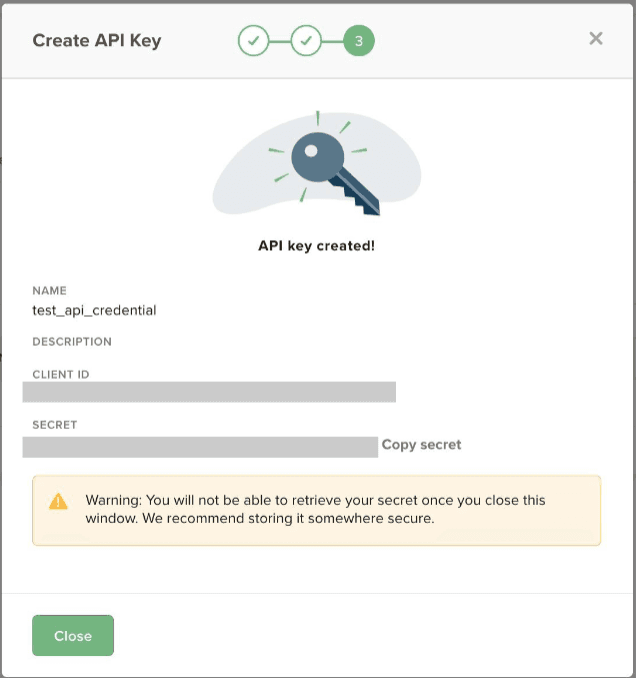The height and width of the screenshot is (678, 636).
Task: Click the NAME field label
Action: (x=49, y=291)
